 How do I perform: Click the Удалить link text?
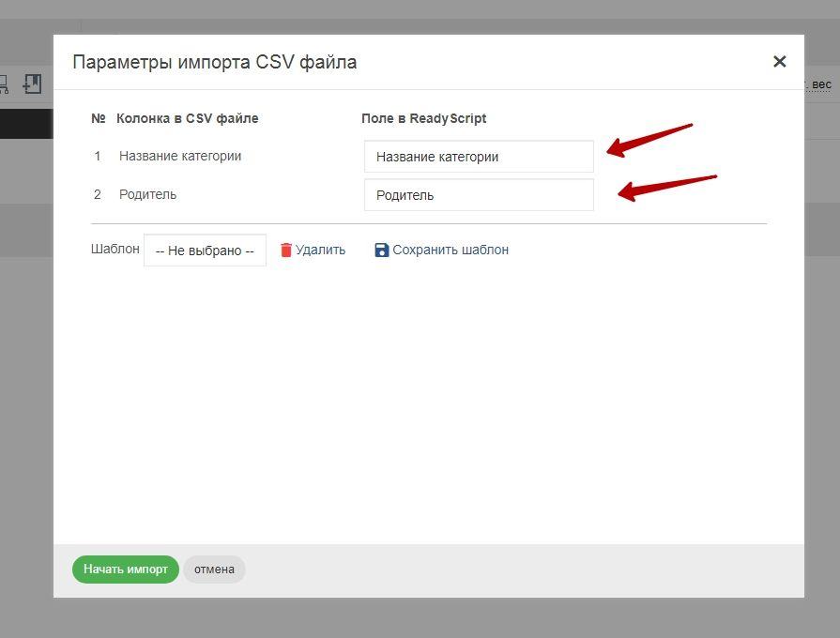click(320, 250)
